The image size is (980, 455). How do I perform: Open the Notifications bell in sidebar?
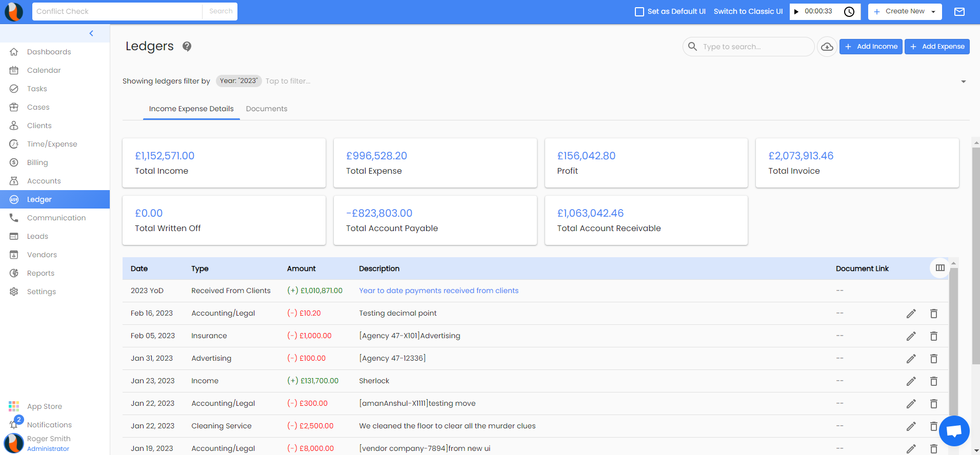pos(14,424)
